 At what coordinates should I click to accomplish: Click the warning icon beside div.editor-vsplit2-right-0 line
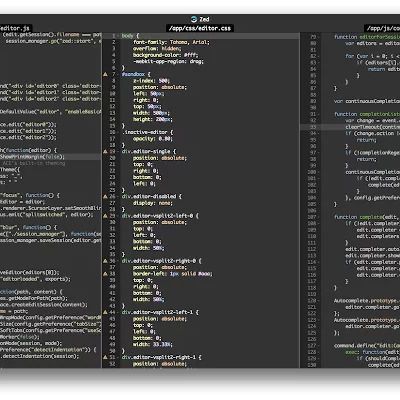[x=105, y=261]
